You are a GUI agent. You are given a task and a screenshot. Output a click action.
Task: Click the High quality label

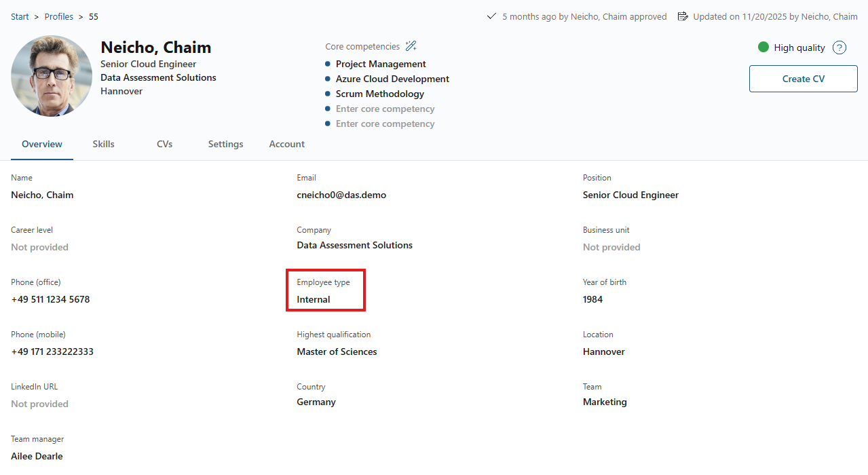pyautogui.click(x=799, y=47)
